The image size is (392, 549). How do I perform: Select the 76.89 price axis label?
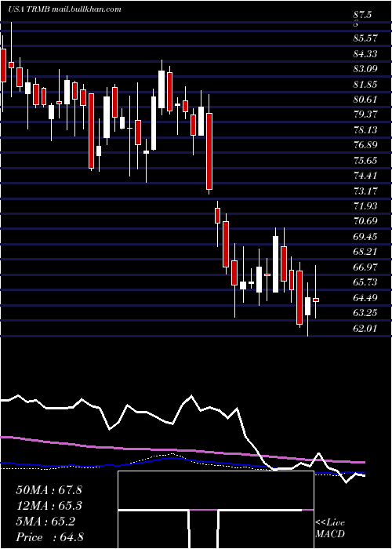pyautogui.click(x=365, y=145)
